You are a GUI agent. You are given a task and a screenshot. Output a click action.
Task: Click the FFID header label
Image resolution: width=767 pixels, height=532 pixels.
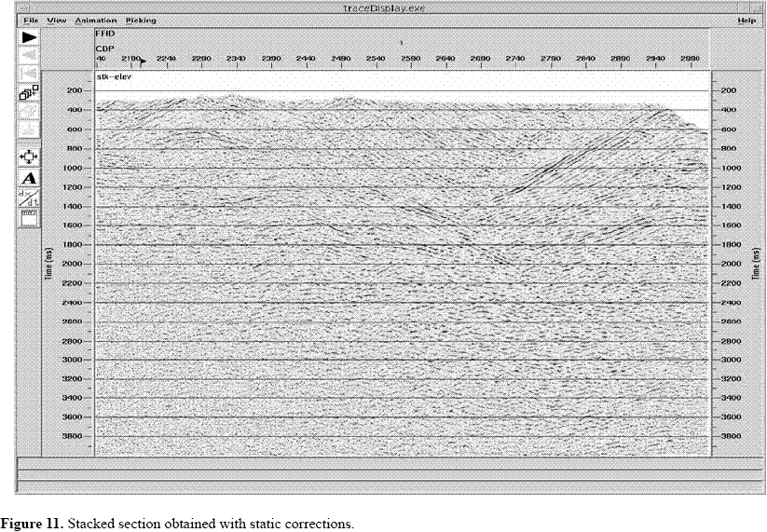point(104,33)
